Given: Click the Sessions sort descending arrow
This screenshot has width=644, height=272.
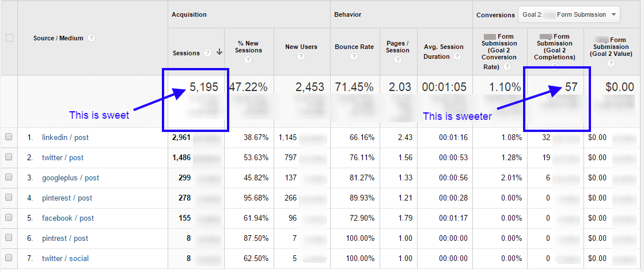Looking at the screenshot, I should pyautogui.click(x=219, y=52).
